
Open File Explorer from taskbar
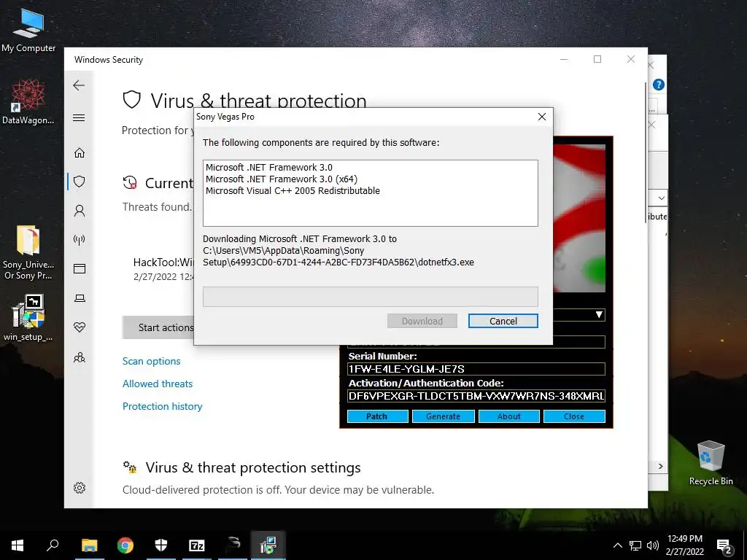pyautogui.click(x=89, y=545)
